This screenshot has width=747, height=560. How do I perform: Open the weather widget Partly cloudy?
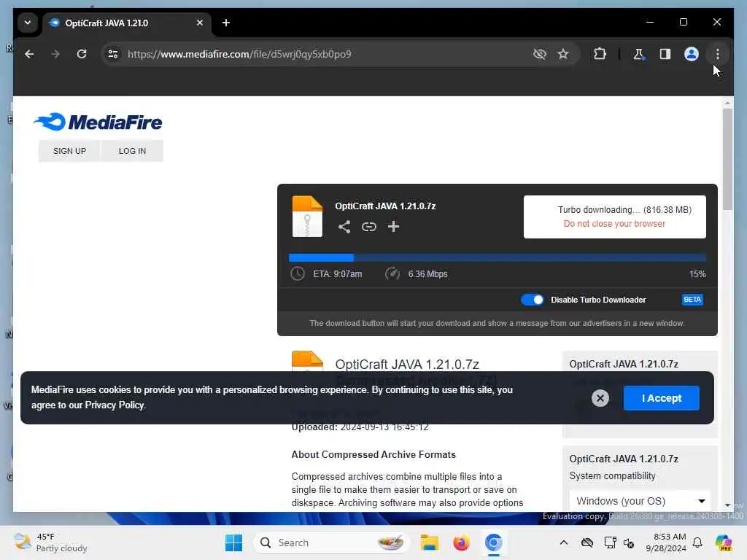pos(50,542)
